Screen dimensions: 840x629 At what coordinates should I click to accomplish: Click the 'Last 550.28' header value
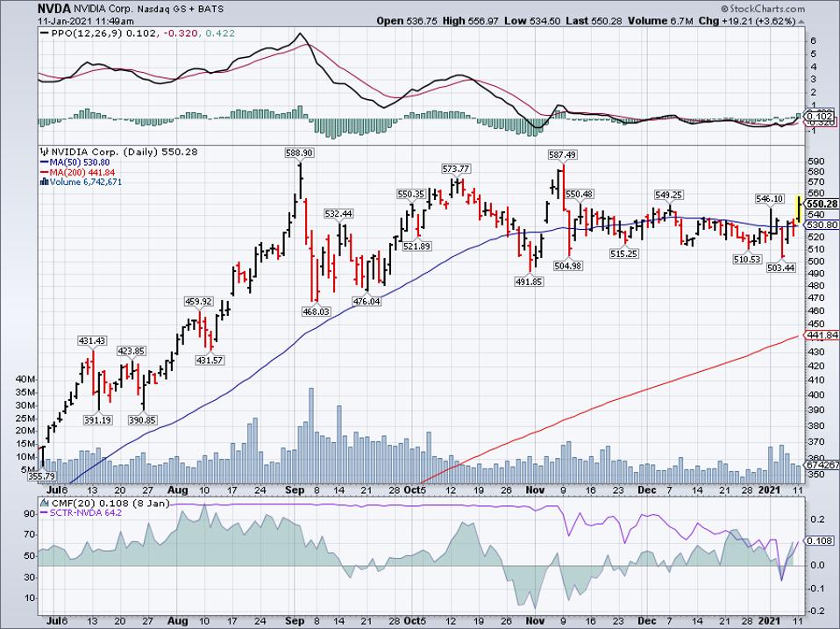point(594,21)
